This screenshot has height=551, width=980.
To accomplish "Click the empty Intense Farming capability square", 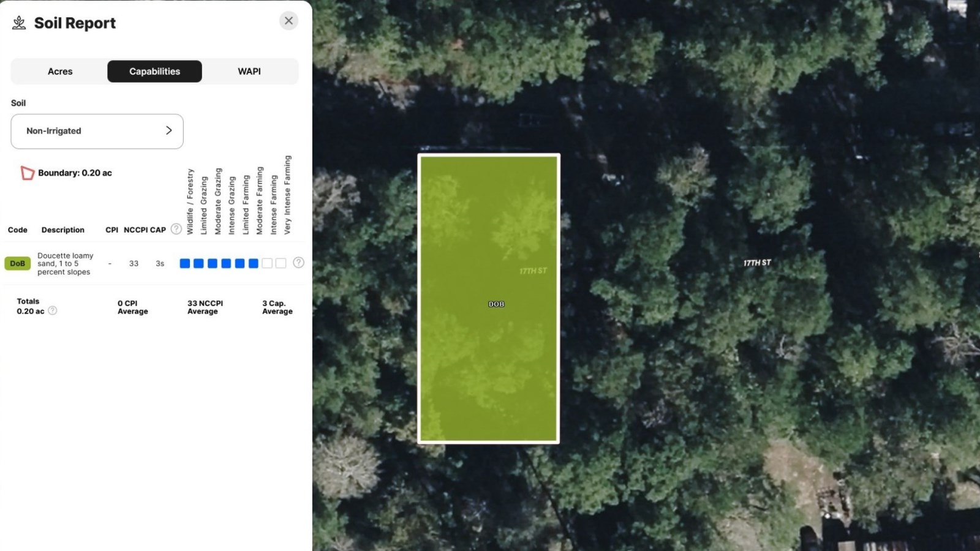I will (267, 263).
